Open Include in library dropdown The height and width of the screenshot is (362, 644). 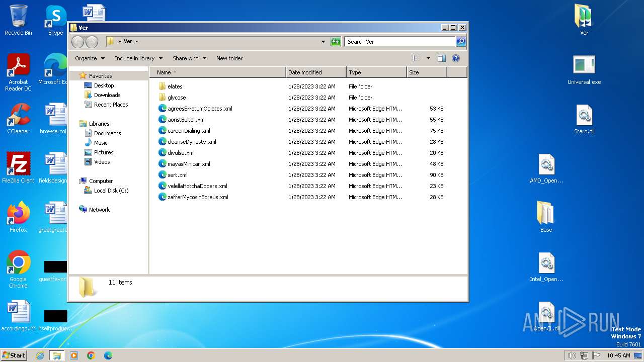point(138,58)
